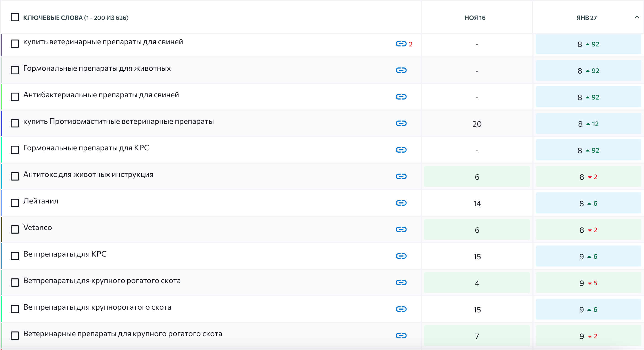Open link icon for 'Гормональные препараты для животных'
This screenshot has width=644, height=350.
coord(401,70)
